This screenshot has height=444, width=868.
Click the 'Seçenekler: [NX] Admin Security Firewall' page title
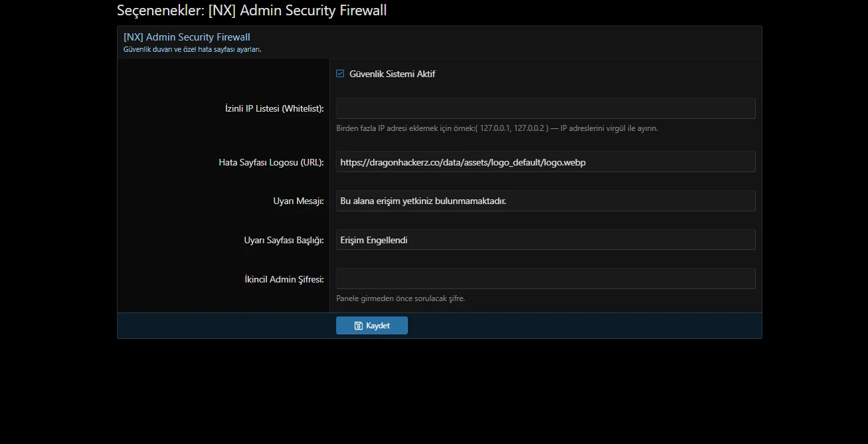(252, 11)
